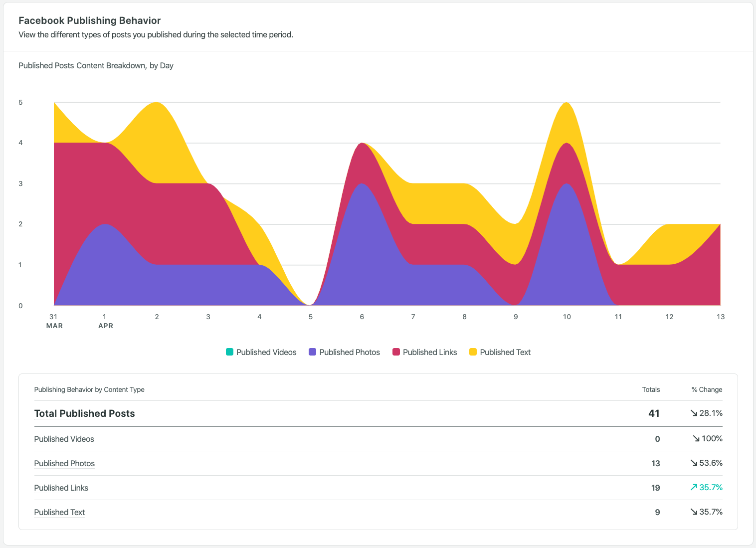
Task: Click the Published Links red legend swatch
Action: [396, 352]
